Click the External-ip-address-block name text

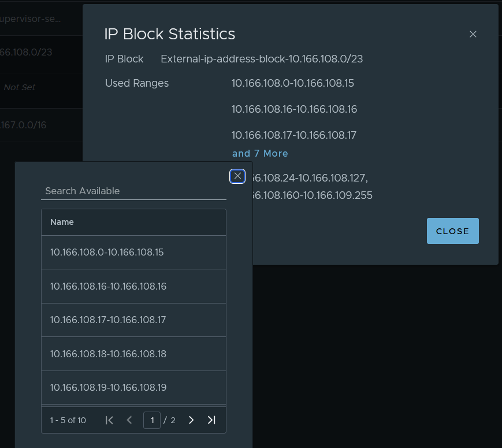pos(262,59)
